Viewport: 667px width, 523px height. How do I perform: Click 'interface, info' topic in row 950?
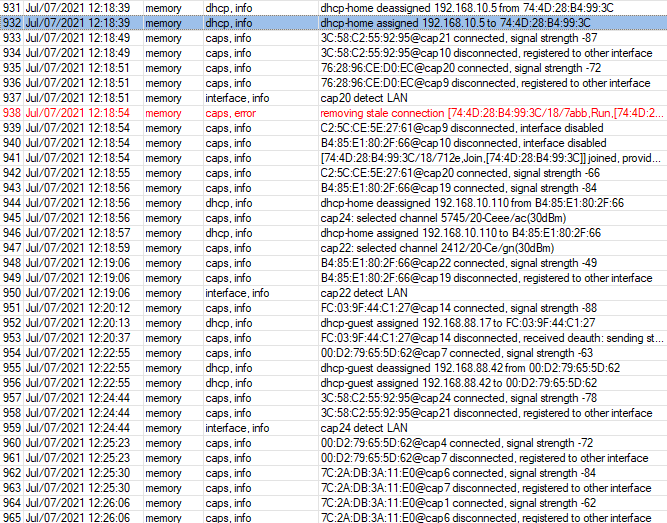(237, 293)
